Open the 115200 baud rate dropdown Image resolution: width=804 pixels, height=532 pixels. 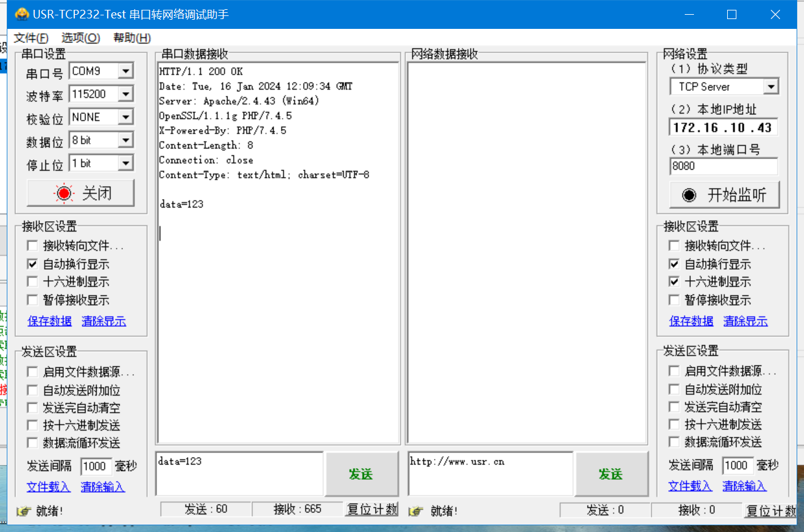[125, 94]
